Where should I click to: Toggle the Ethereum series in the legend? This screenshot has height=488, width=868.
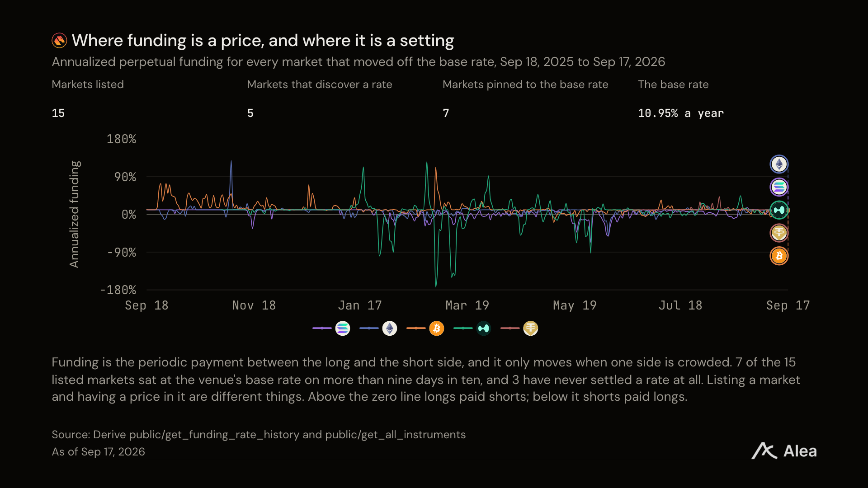tap(378, 328)
